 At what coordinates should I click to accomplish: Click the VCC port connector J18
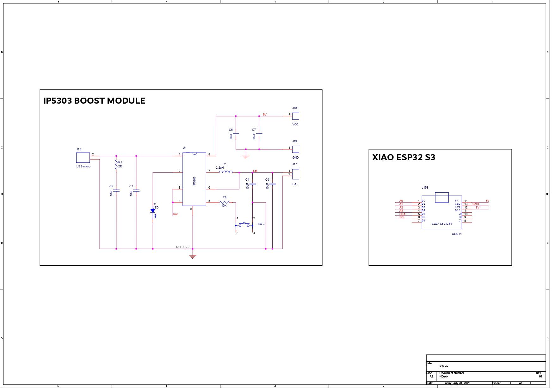coord(296,116)
